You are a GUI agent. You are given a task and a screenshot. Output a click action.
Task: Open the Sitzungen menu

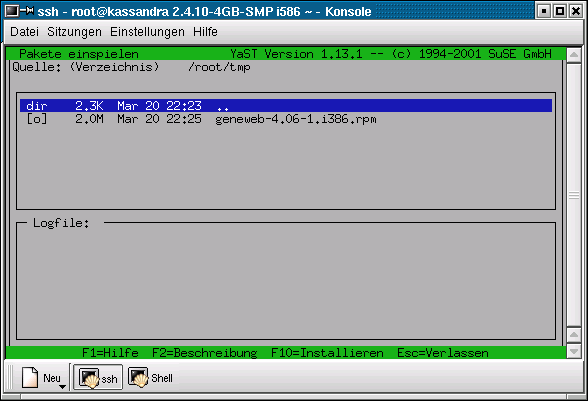[74, 32]
